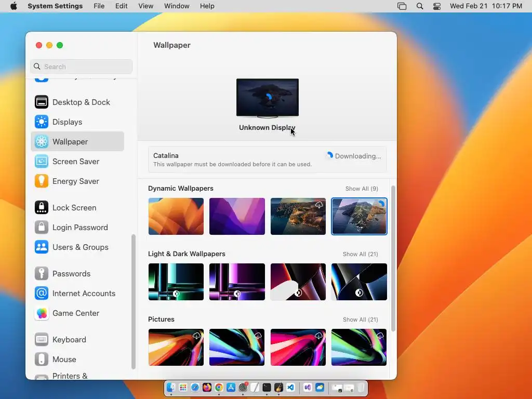The height and width of the screenshot is (399, 532).
Task: Open Game Center settings
Action: pos(77,313)
